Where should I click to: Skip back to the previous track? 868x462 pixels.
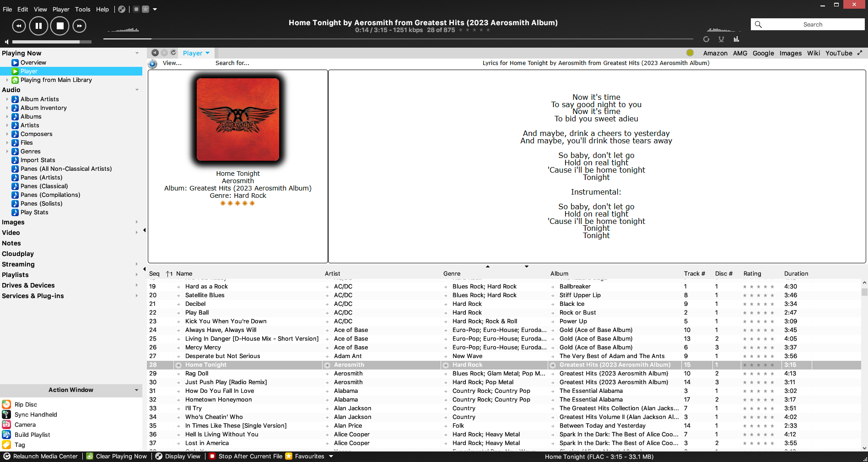(x=19, y=26)
